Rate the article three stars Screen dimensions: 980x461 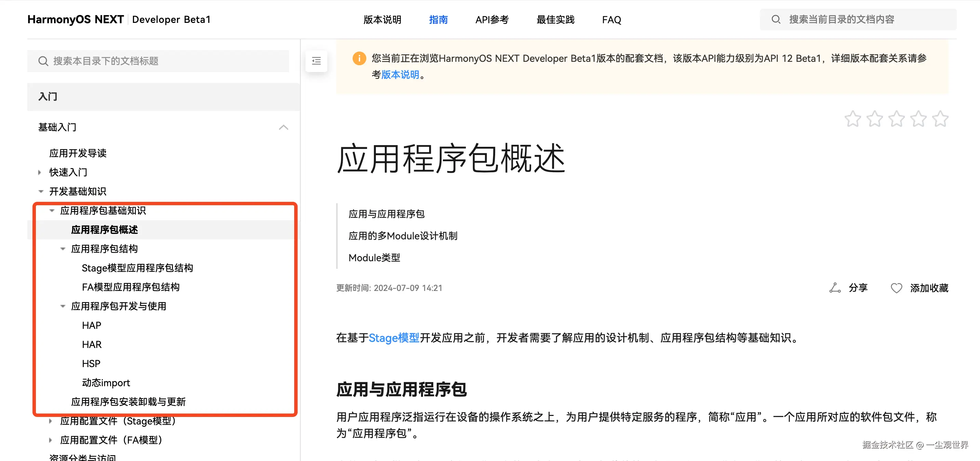coord(897,119)
